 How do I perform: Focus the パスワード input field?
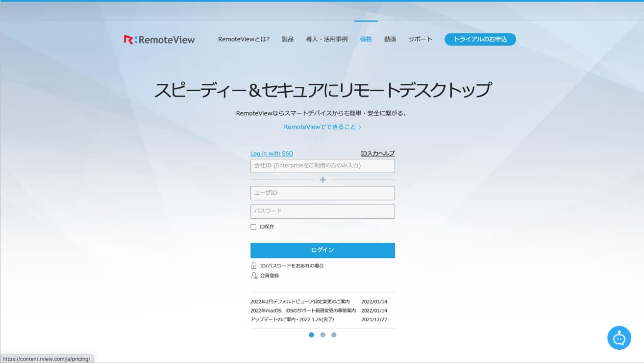(322, 211)
